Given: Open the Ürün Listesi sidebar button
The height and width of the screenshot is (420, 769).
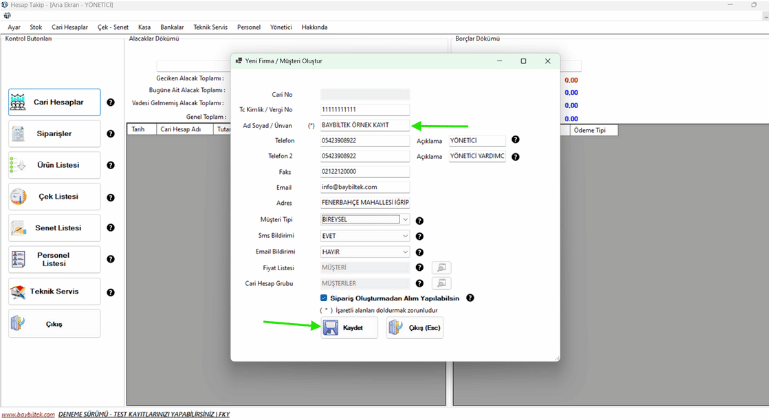Looking at the screenshot, I should click(54, 165).
